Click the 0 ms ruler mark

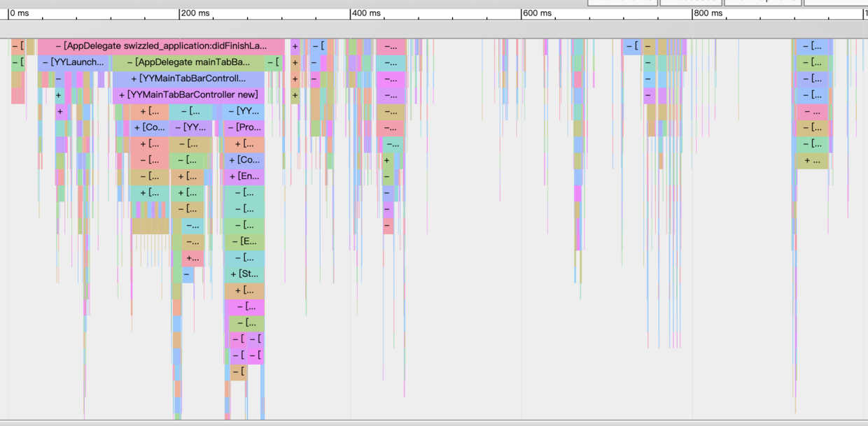pyautogui.click(x=20, y=13)
